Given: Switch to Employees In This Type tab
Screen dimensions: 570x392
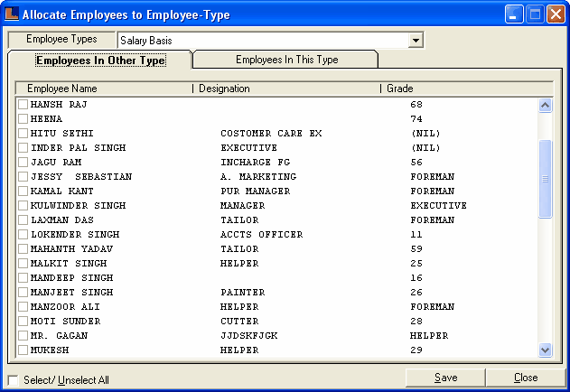Looking at the screenshot, I should tap(286, 60).
